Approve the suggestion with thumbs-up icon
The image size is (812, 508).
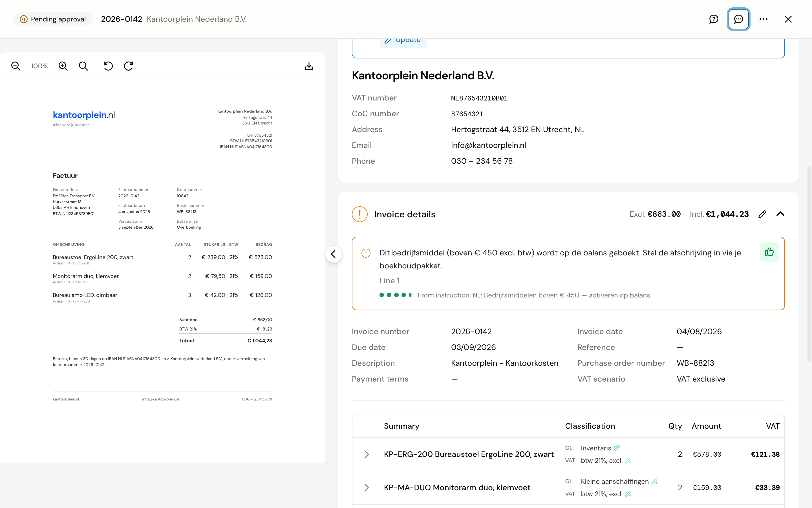point(769,252)
